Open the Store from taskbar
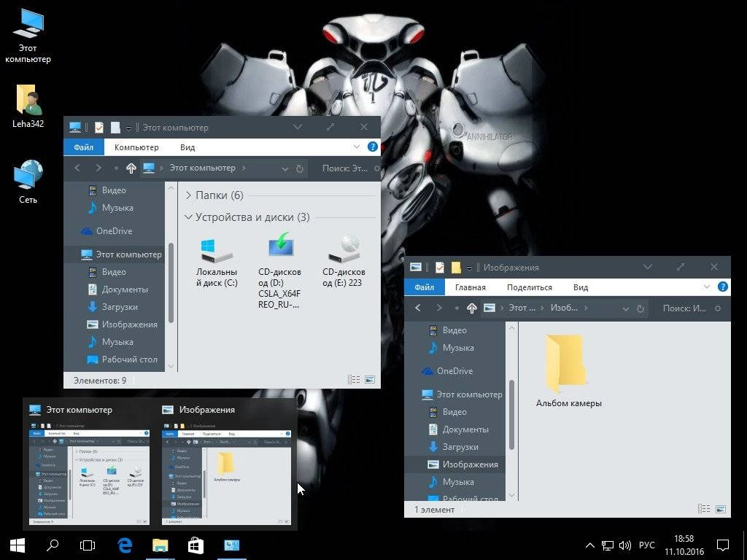Image resolution: width=747 pixels, height=560 pixels. [196, 545]
